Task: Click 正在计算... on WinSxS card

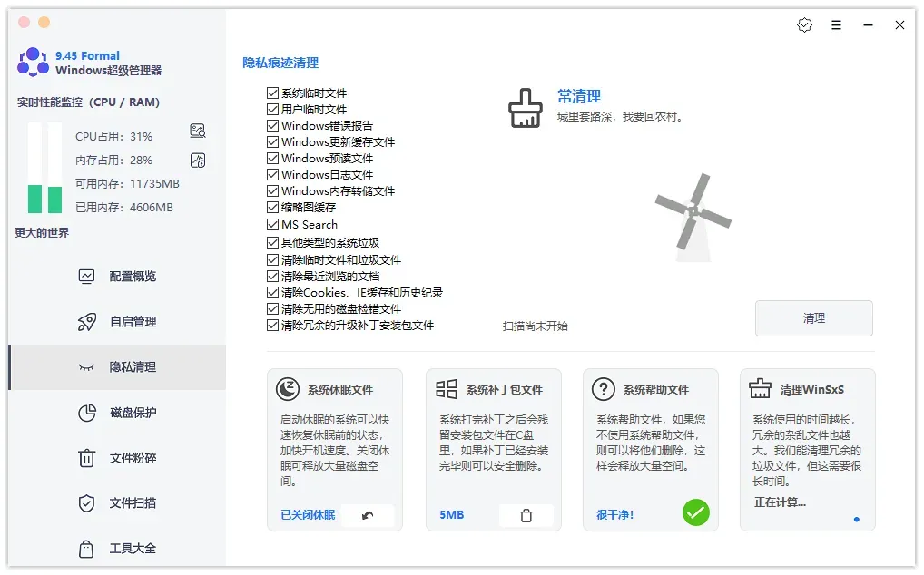Action: click(781, 502)
